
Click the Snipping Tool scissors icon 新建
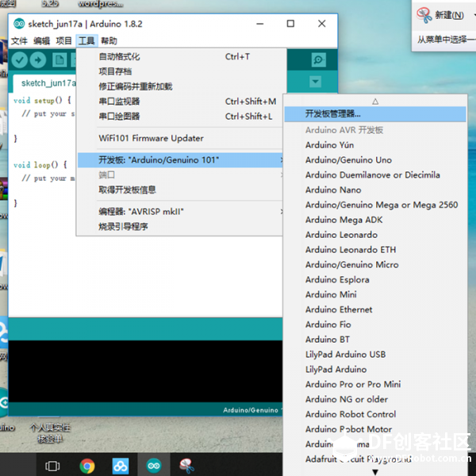coord(424,15)
